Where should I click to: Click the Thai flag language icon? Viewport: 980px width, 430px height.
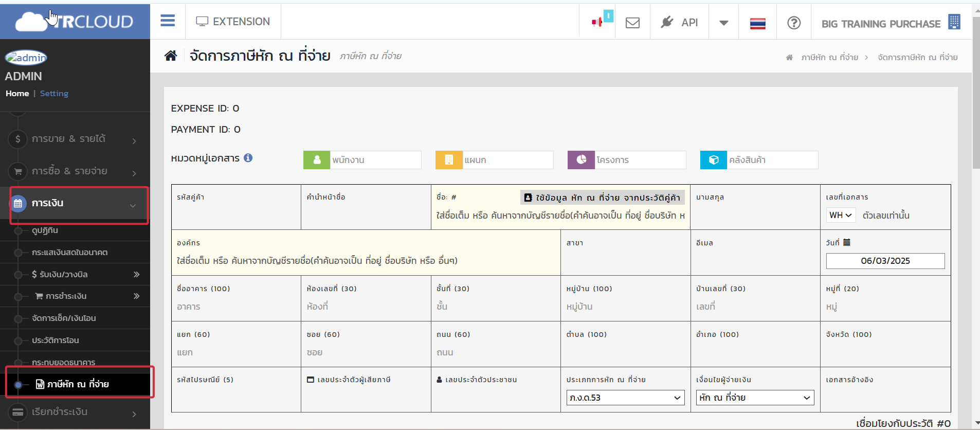pyautogui.click(x=757, y=23)
